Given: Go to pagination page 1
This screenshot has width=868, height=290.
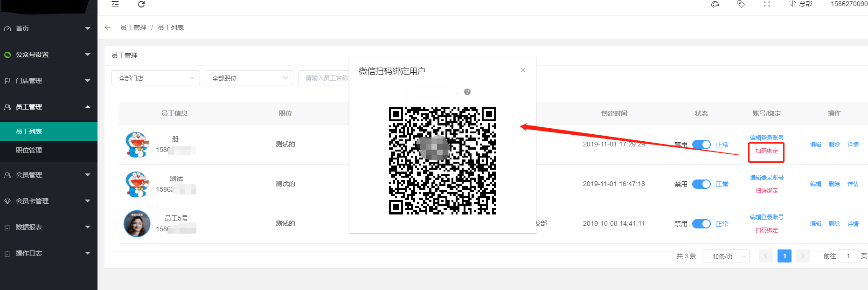Looking at the screenshot, I should (785, 256).
